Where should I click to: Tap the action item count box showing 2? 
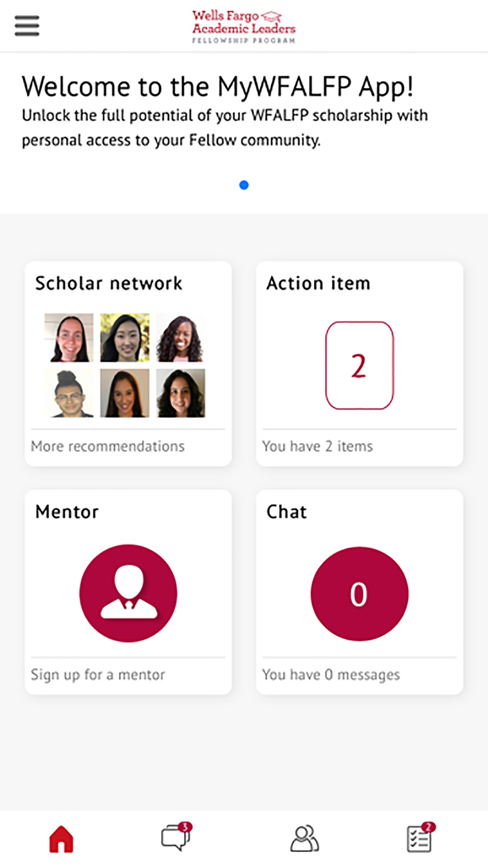click(x=360, y=365)
